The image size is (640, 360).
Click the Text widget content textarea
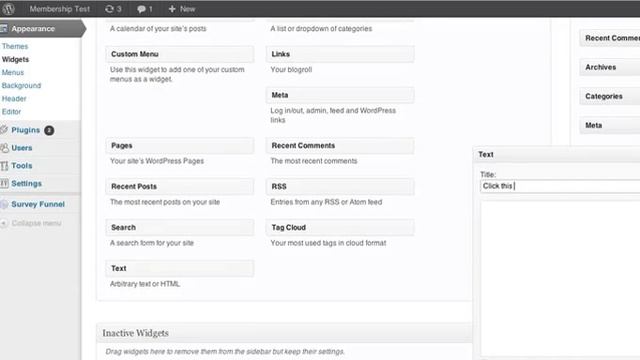(560, 278)
